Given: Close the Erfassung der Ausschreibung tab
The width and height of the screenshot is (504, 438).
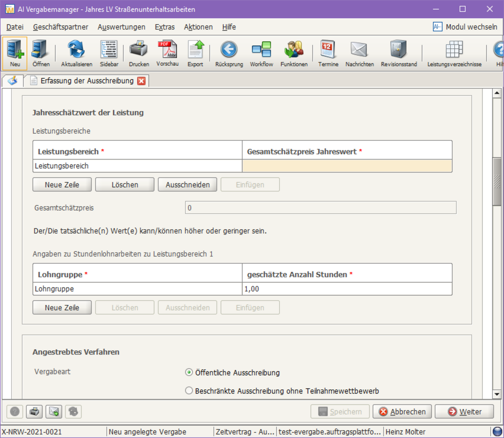Looking at the screenshot, I should tap(142, 81).
